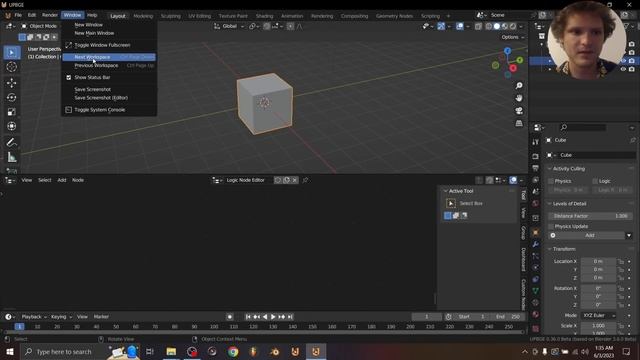Select the Select Box tool in viewport toolbar
Screen dimensions: 640x360
pyautogui.click(x=11, y=53)
